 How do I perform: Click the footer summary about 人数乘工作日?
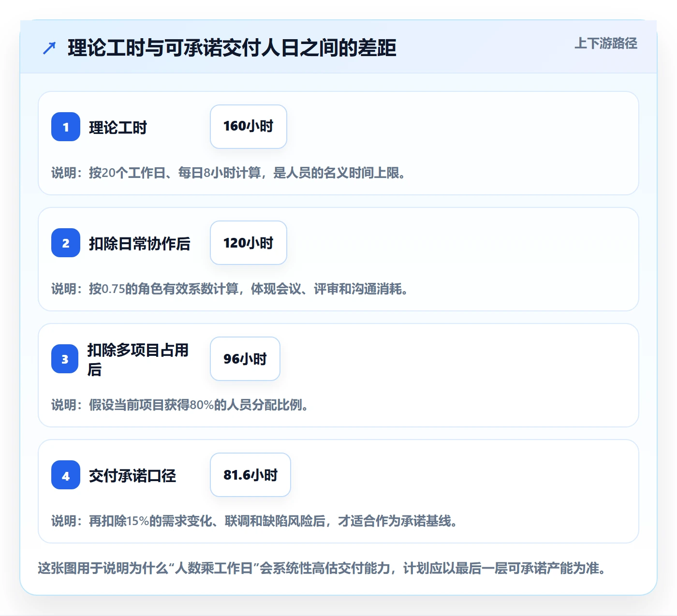tap(322, 568)
